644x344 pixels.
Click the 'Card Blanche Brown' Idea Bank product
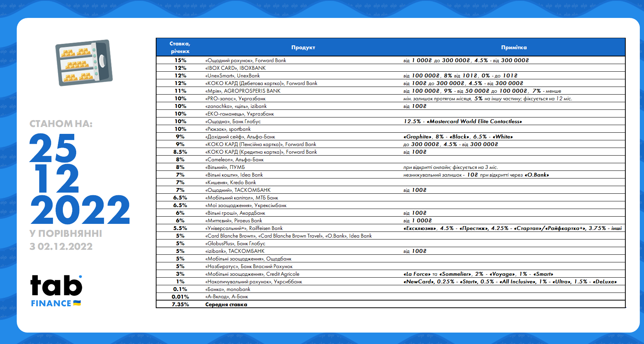point(288,236)
